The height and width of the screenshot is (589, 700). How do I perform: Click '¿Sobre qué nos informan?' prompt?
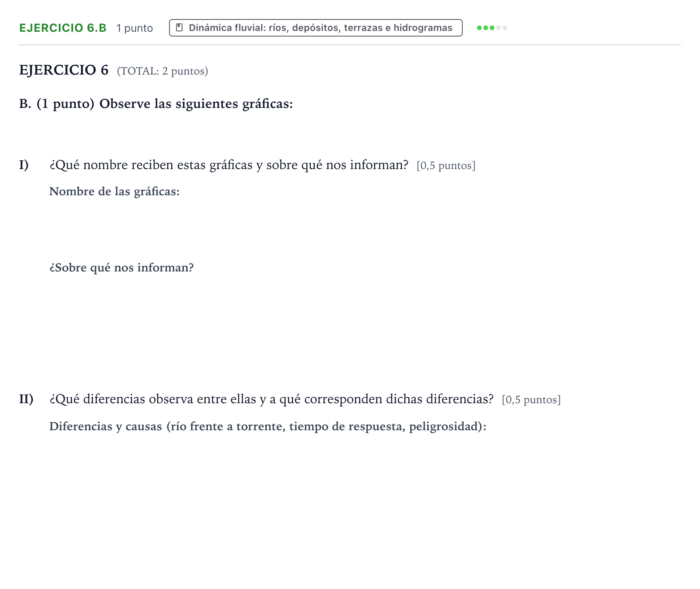[121, 268]
